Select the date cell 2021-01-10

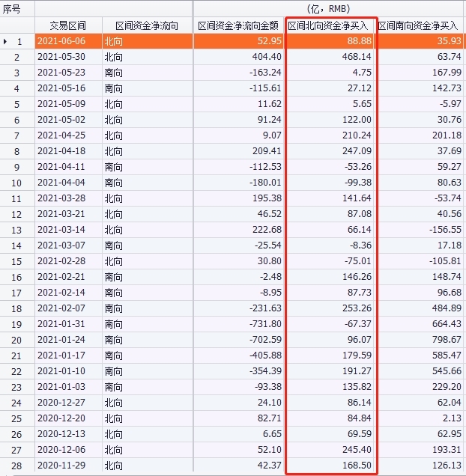[x=68, y=371]
